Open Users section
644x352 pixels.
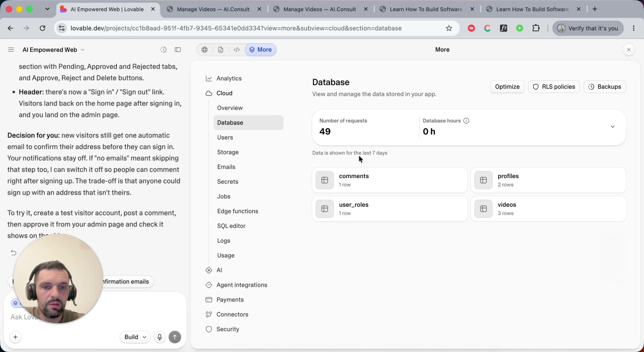(225, 137)
